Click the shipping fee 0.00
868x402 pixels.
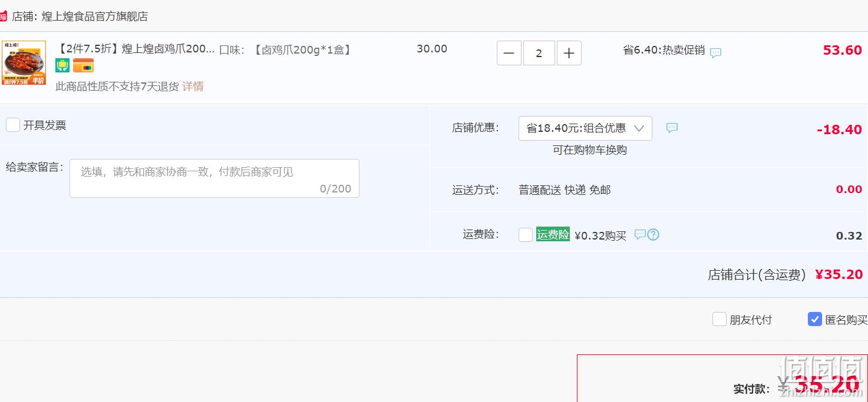tap(849, 189)
